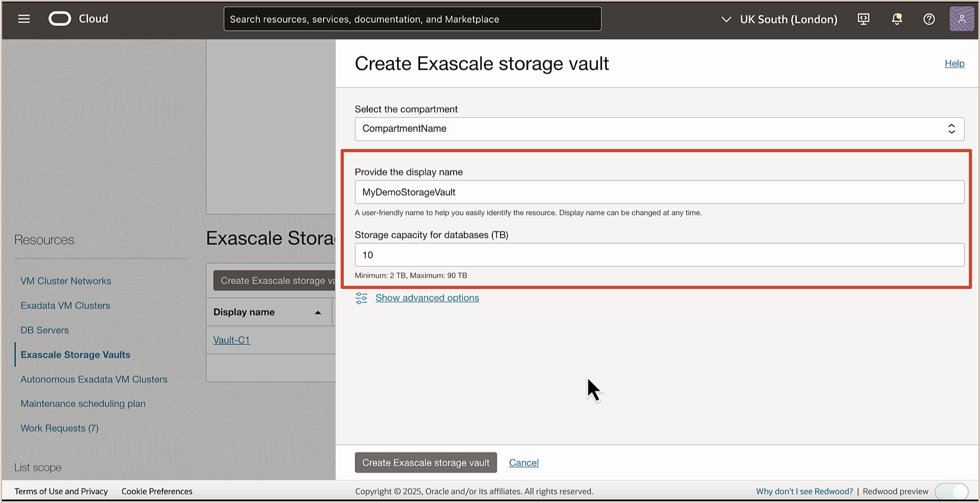Viewport: 980px width, 503px height.
Task: Click the help question mark icon
Action: click(929, 19)
